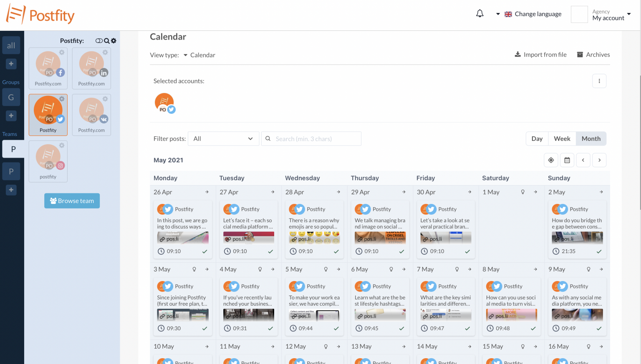Viewport: 641px width, 364px height.
Task: Click pos.li link on 6 May post
Action: (x=367, y=316)
